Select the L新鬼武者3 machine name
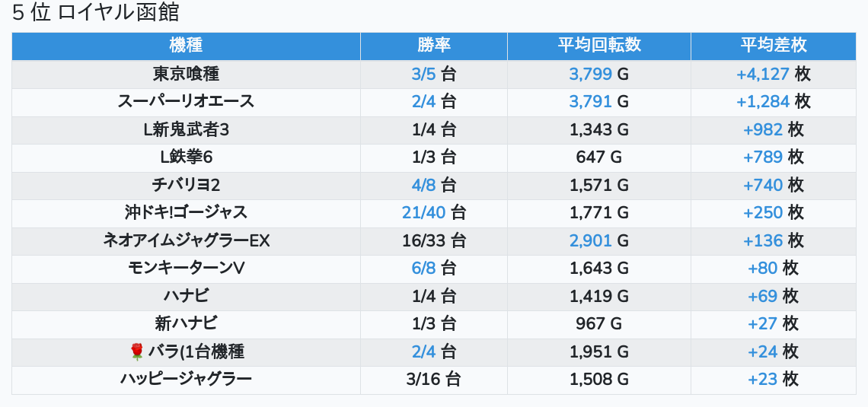This screenshot has height=407, width=868. pyautogui.click(x=186, y=129)
